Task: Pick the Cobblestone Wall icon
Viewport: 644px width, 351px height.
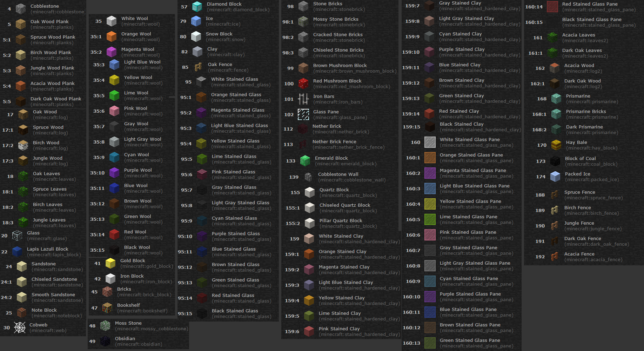Action: click(x=308, y=177)
